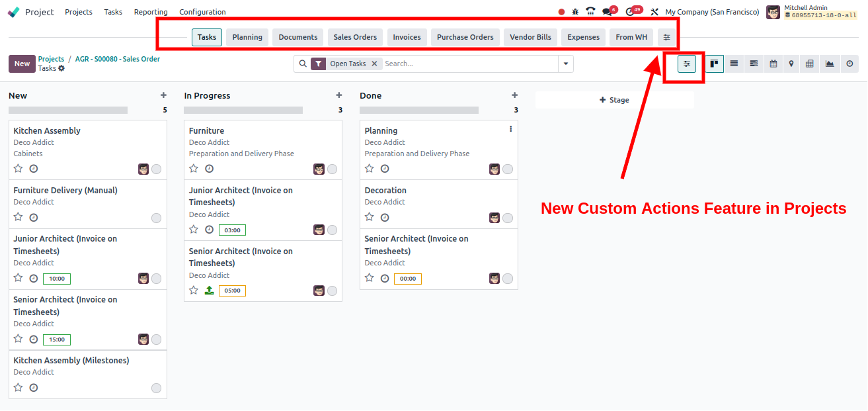Expand the search filter dropdown arrow
The width and height of the screenshot is (868, 411).
click(566, 64)
